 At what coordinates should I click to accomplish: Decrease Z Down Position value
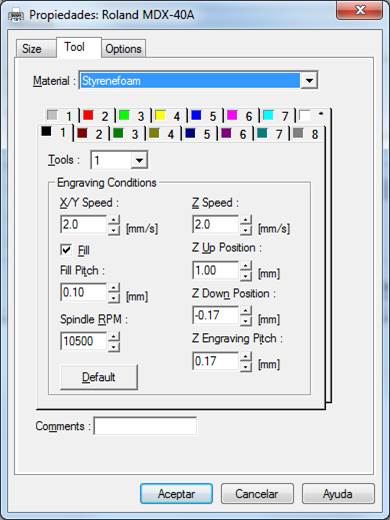click(246, 320)
